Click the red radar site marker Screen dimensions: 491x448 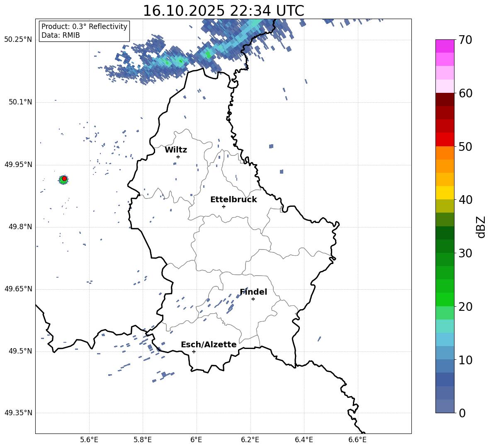coord(65,178)
